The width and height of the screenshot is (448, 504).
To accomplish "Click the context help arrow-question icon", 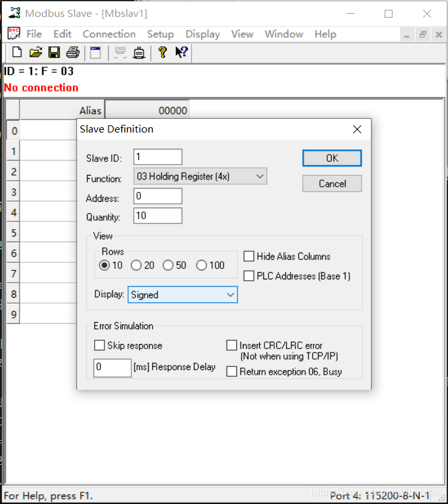I will coord(182,52).
